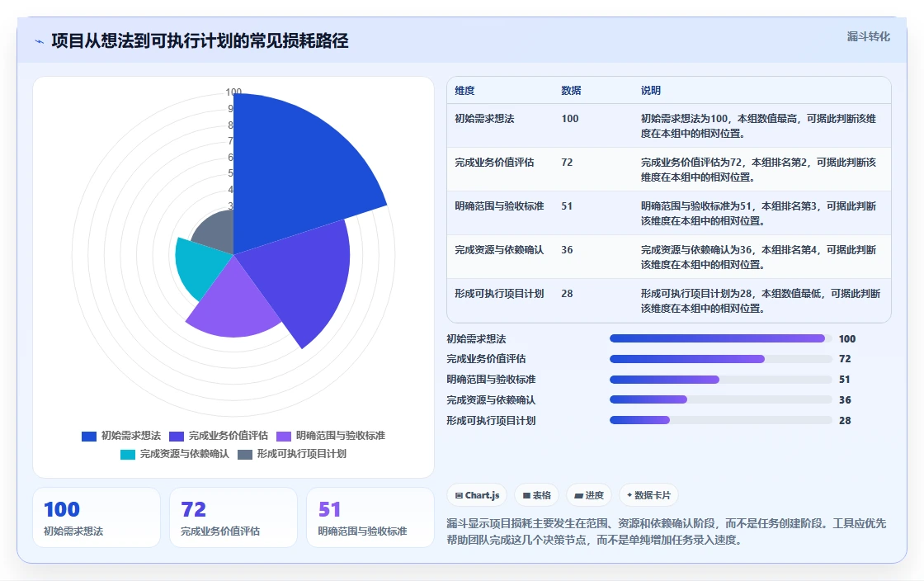Open the 72 完成业务价值评估 data card
The height and width of the screenshot is (581, 924).
tap(233, 517)
